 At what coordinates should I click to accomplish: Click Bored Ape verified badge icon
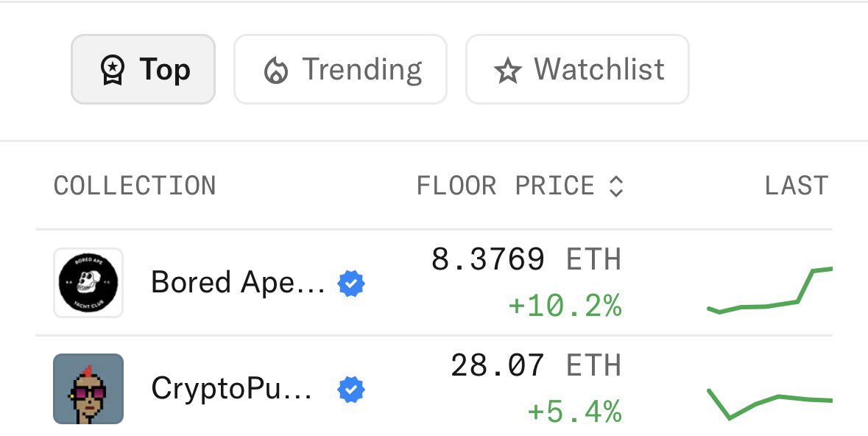tap(351, 283)
